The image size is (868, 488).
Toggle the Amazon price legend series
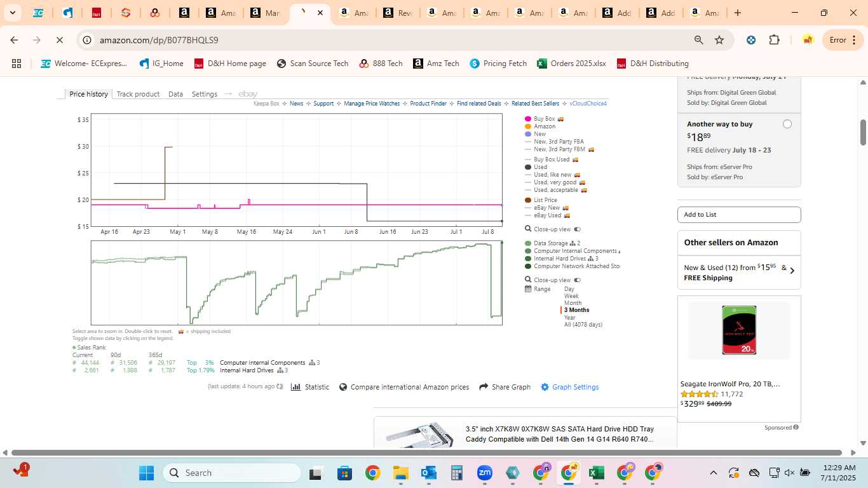coord(540,126)
